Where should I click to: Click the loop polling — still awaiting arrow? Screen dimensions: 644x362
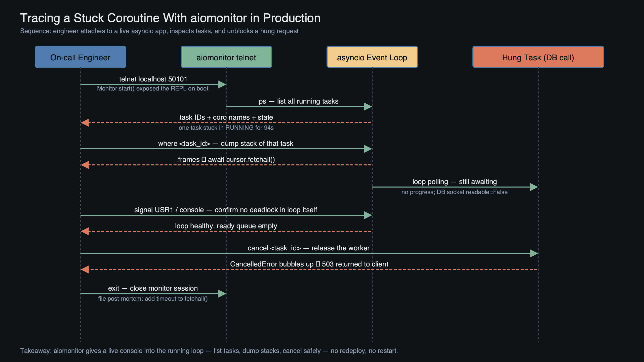click(455, 187)
